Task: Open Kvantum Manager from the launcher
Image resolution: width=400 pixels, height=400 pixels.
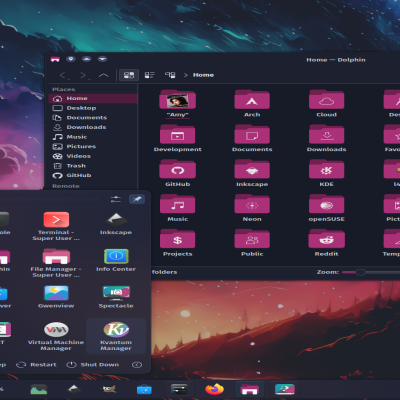Action: [x=116, y=336]
